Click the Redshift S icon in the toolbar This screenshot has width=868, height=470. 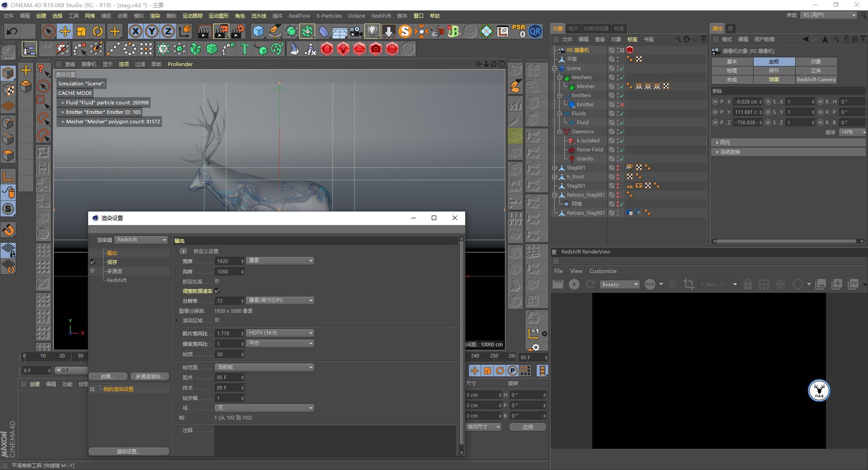pyautogui.click(x=406, y=31)
